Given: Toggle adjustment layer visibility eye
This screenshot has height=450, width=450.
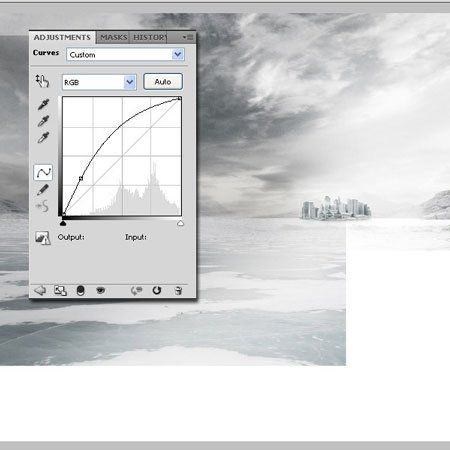Looking at the screenshot, I should 100,290.
